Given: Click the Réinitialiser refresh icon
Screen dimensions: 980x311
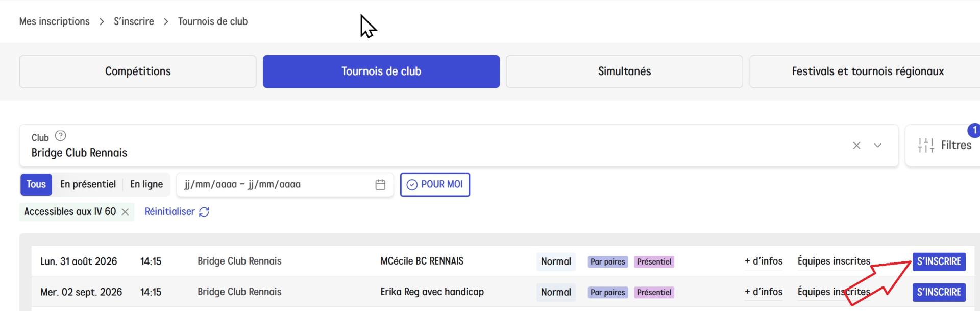Looking at the screenshot, I should 204,212.
